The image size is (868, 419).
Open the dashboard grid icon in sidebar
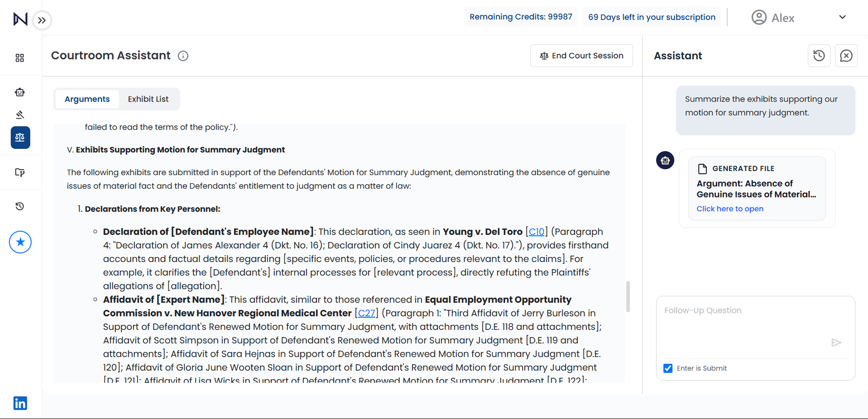pos(20,58)
